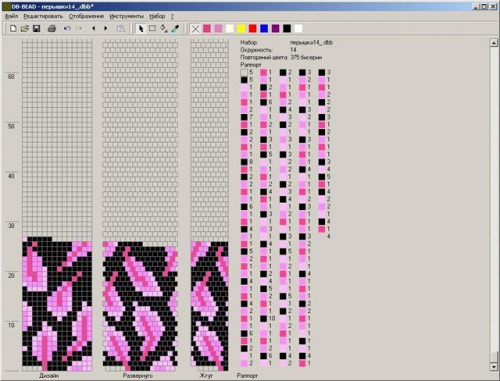500x381 pixels.
Task: Shift pattern left with arrow icon
Action: point(94,29)
